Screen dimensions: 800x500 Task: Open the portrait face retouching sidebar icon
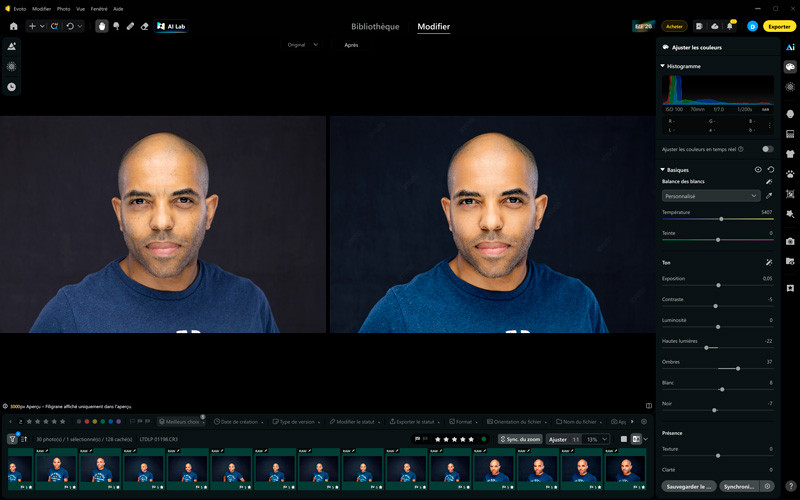pyautogui.click(x=790, y=114)
